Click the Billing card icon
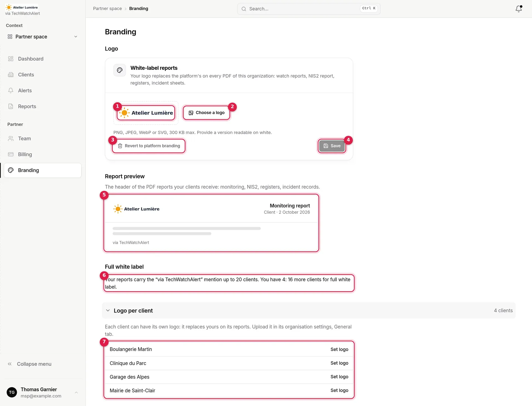Image resolution: width=532 pixels, height=406 pixels. coord(11,154)
